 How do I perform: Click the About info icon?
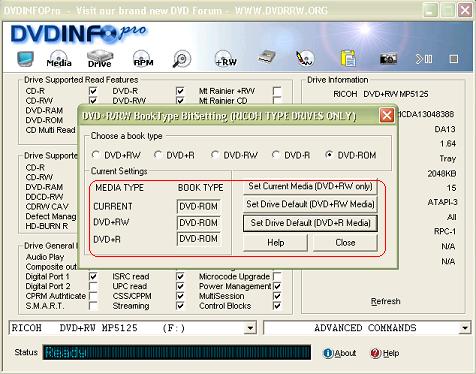click(328, 353)
